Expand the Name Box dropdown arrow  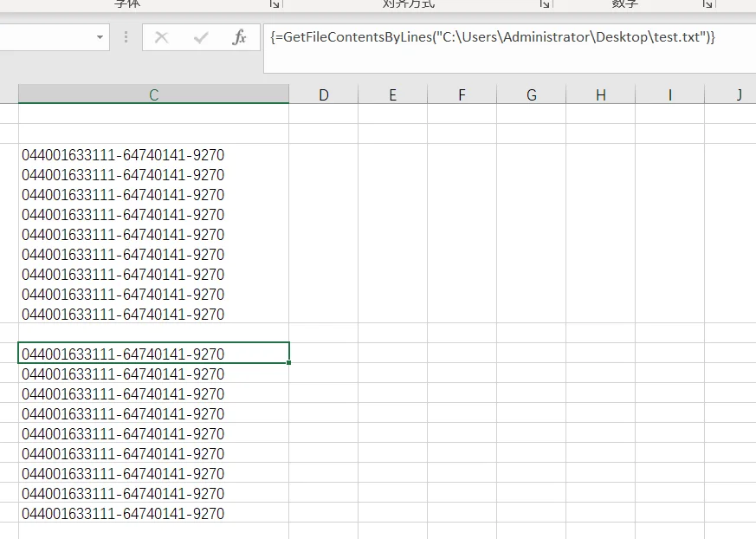pos(100,37)
